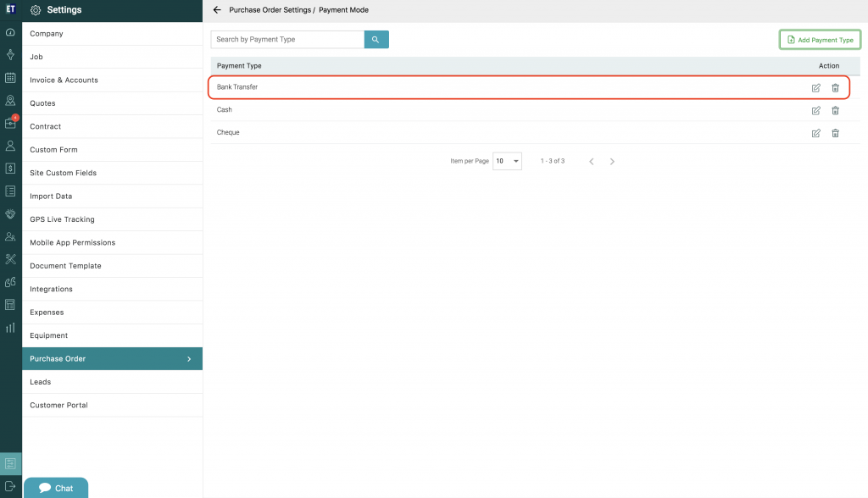Open Invoice & Accounts settings

point(113,80)
